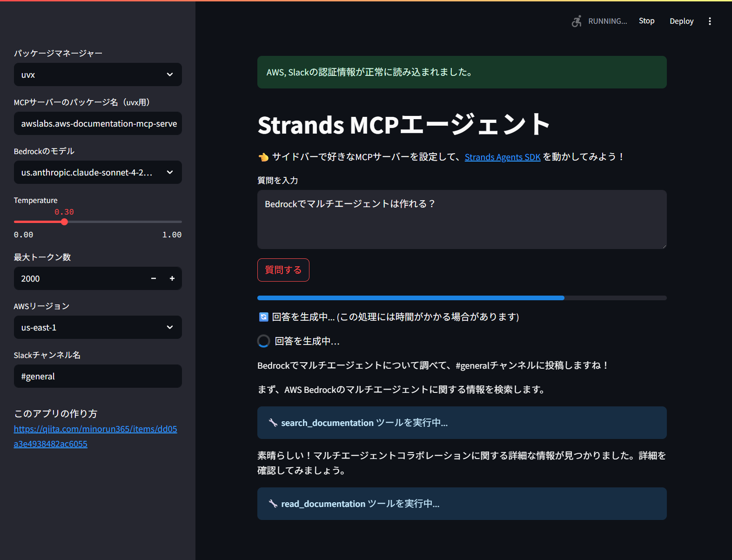732x560 pixels.
Task: Edit the MCP server package name field
Action: coord(98,123)
